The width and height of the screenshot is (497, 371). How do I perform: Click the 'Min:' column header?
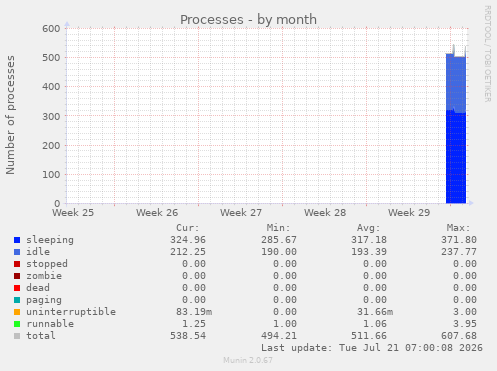pyautogui.click(x=278, y=228)
